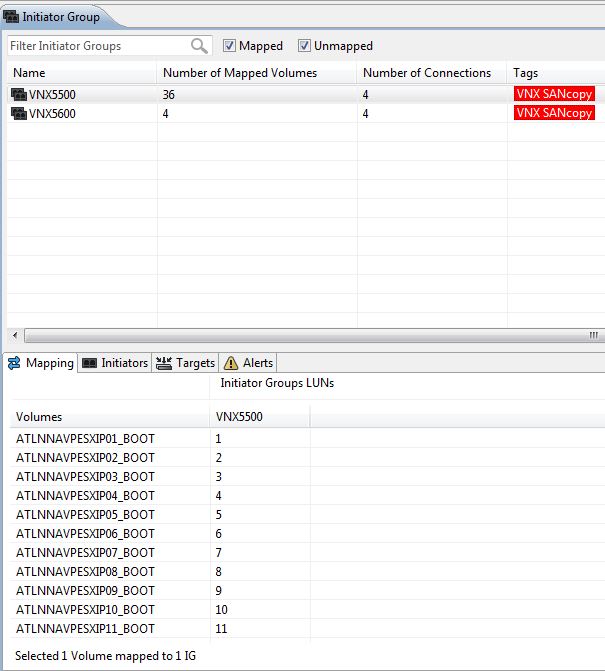This screenshot has width=605, height=671.
Task: Click the Initiator Group panel icon
Action: 11,17
